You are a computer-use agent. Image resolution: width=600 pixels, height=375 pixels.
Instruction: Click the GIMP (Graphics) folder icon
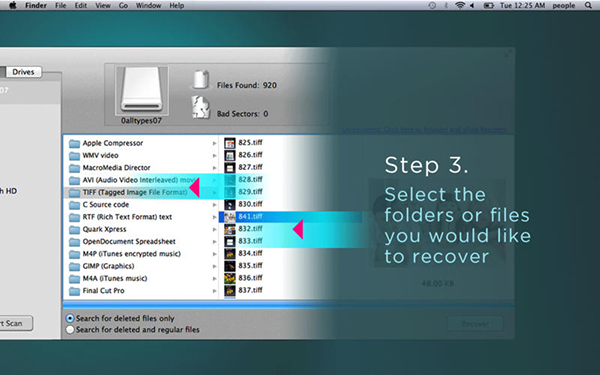tap(74, 266)
